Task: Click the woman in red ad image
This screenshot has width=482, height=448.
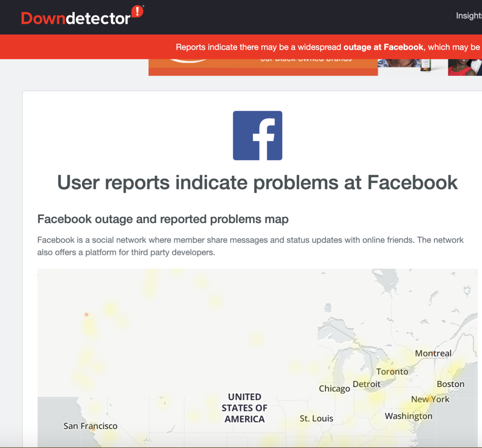Action: (x=465, y=67)
